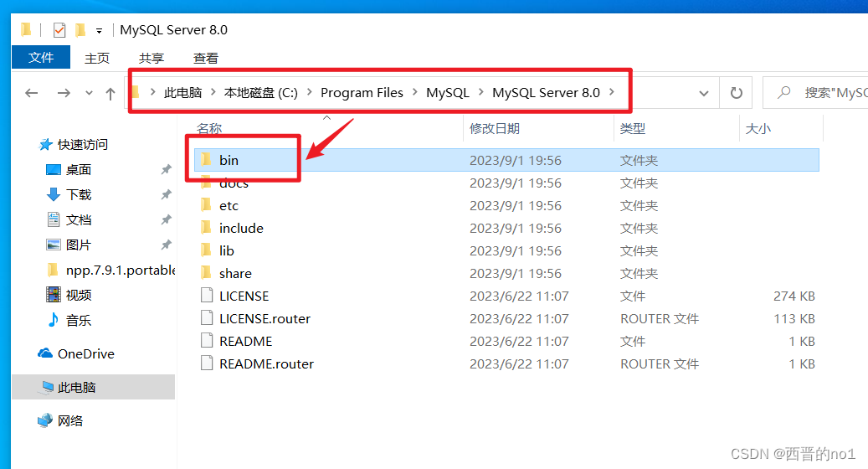The height and width of the screenshot is (469, 868).
Task: Click the include folder name text
Action: [241, 228]
